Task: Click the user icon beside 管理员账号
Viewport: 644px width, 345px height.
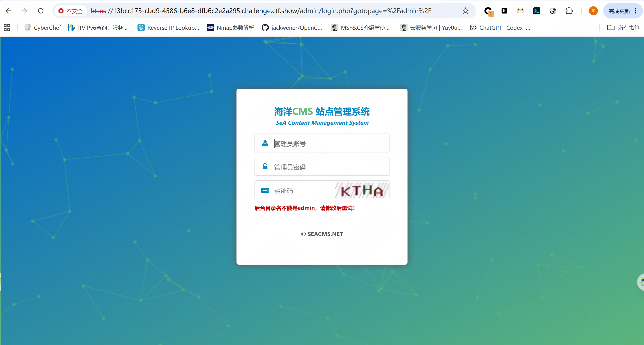Action: 265,143
